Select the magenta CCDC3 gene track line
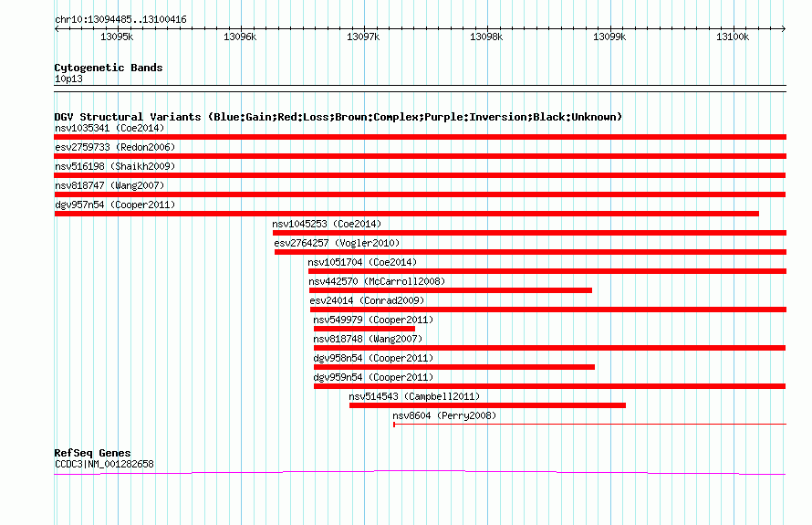 coord(420,472)
